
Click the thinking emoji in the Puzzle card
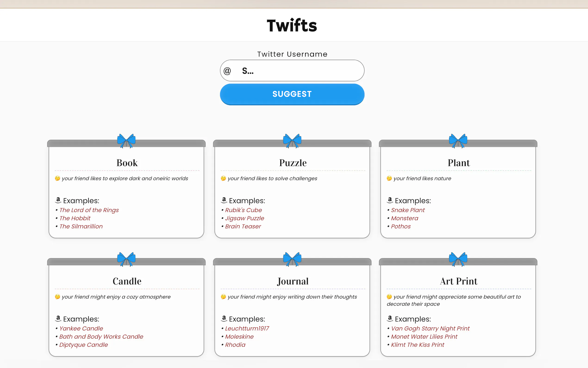tap(223, 178)
